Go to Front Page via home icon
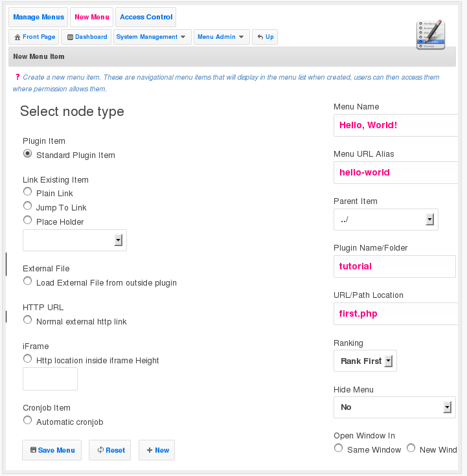The width and height of the screenshot is (467, 476). point(35,37)
